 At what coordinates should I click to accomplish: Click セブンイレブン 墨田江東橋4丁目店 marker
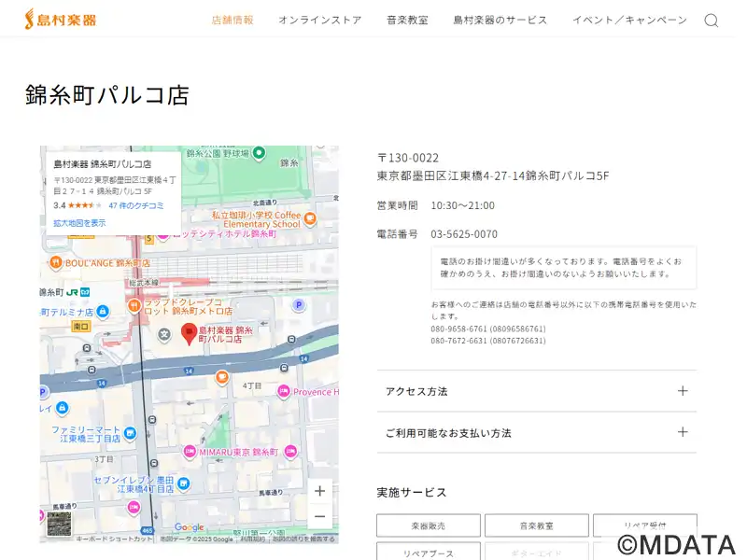coord(183,484)
